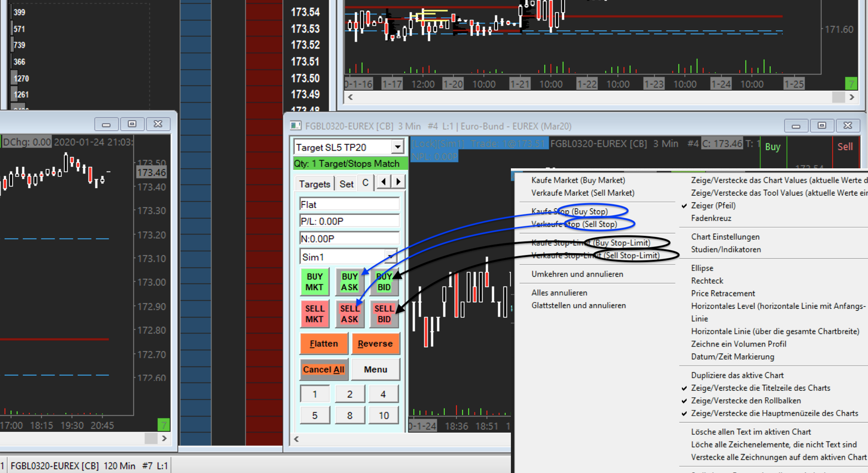Open the Targets tab
This screenshot has height=473, width=868.
(314, 184)
